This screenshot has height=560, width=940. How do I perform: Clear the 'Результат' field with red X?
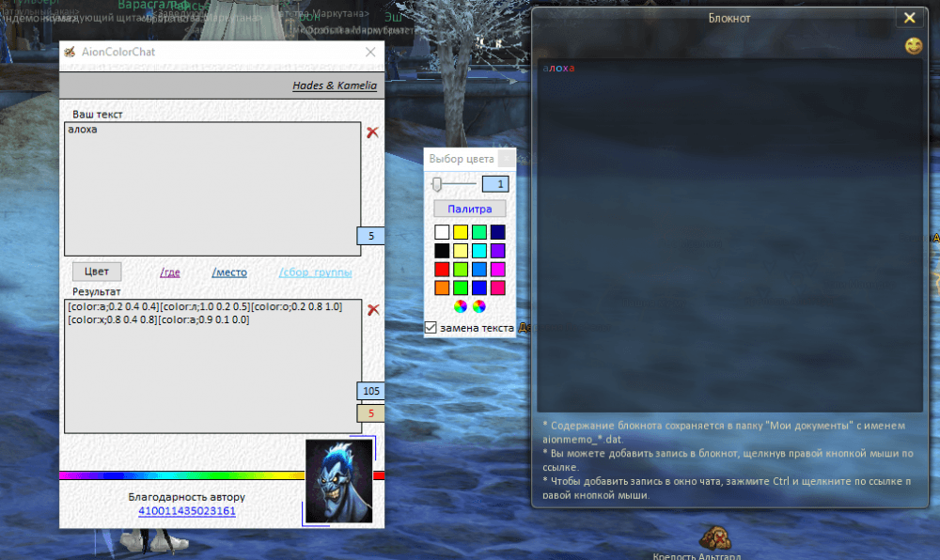pyautogui.click(x=372, y=309)
